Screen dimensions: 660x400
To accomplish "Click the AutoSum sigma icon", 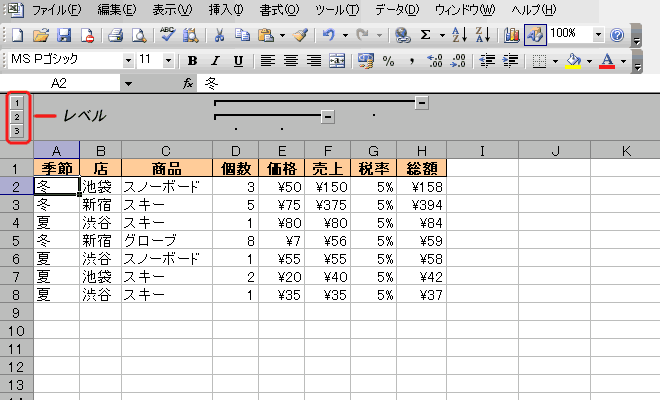I will click(426, 35).
